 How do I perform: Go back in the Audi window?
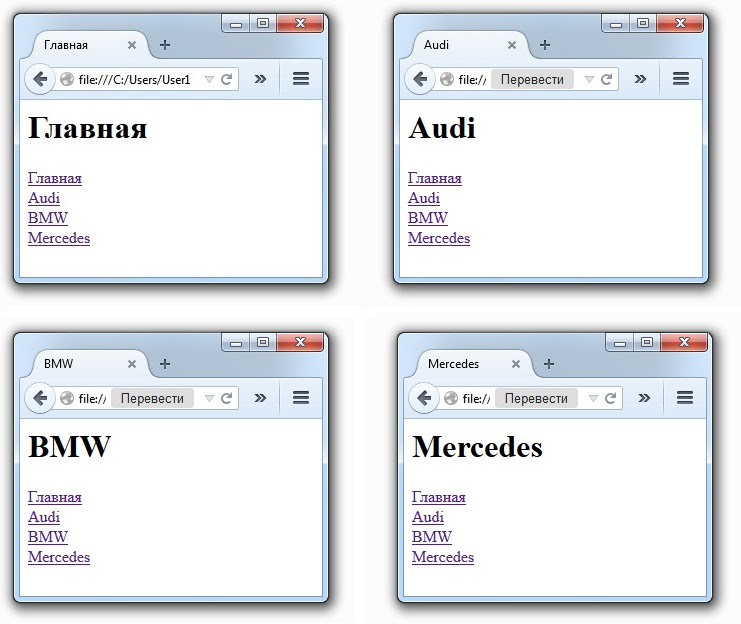pyautogui.click(x=420, y=79)
